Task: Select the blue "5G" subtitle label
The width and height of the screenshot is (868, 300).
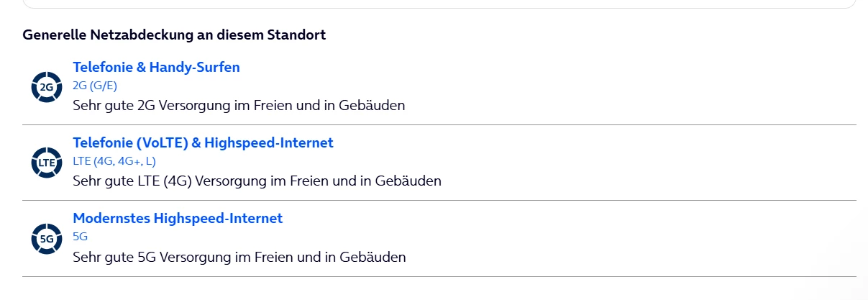Action: point(80,237)
